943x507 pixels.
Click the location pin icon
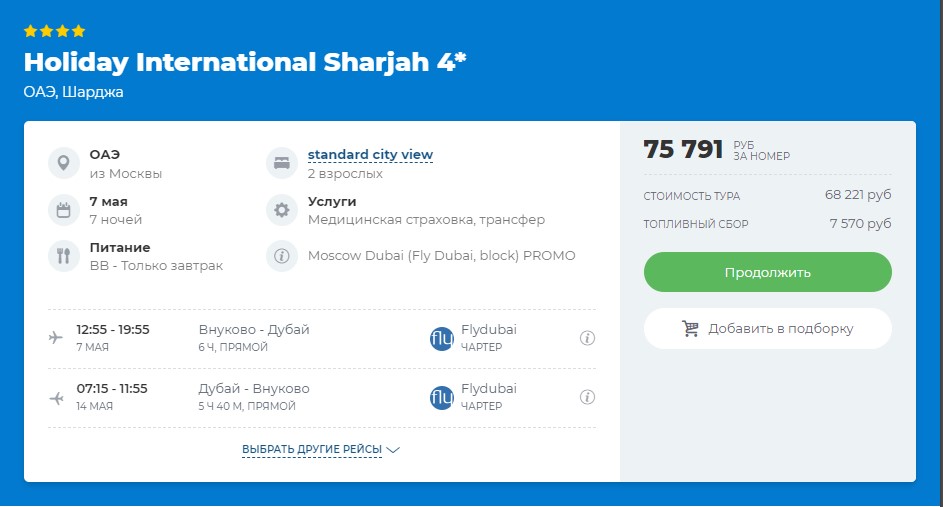pyautogui.click(x=64, y=163)
